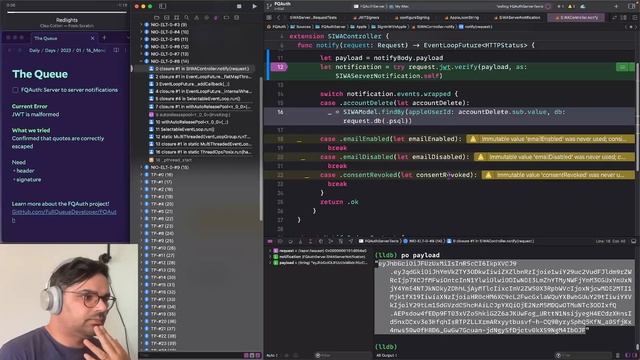Go back with the editor back arrow
The width and height of the screenshot is (640, 360).
[278, 18]
